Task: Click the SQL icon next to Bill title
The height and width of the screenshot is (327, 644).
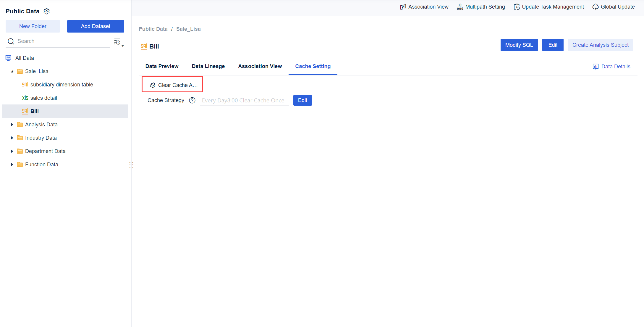Action: [x=144, y=46]
